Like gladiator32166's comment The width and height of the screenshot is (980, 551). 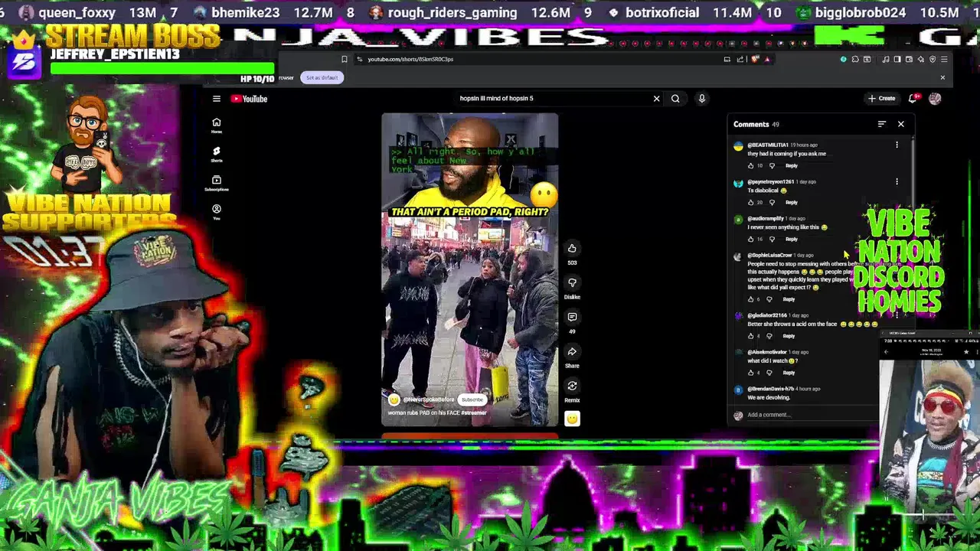(751, 336)
